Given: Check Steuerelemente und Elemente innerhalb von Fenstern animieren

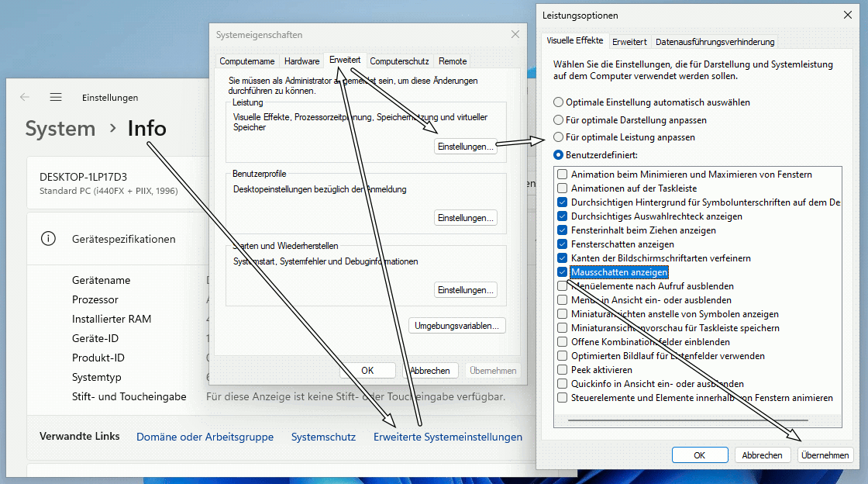Looking at the screenshot, I should click(x=563, y=398).
